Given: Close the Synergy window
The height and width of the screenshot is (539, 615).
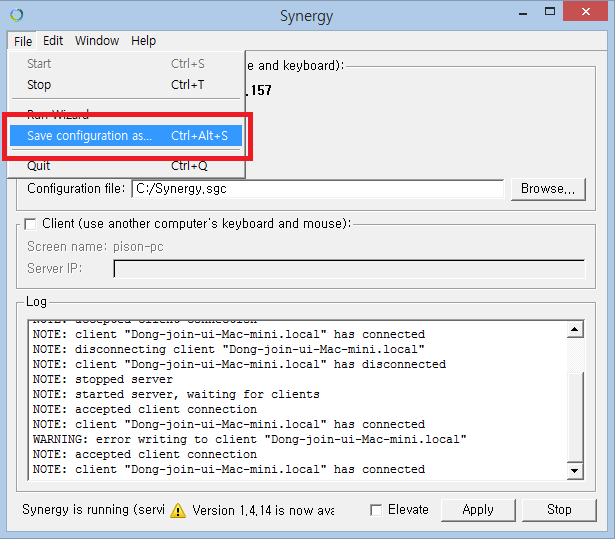Looking at the screenshot, I should click(x=585, y=11).
